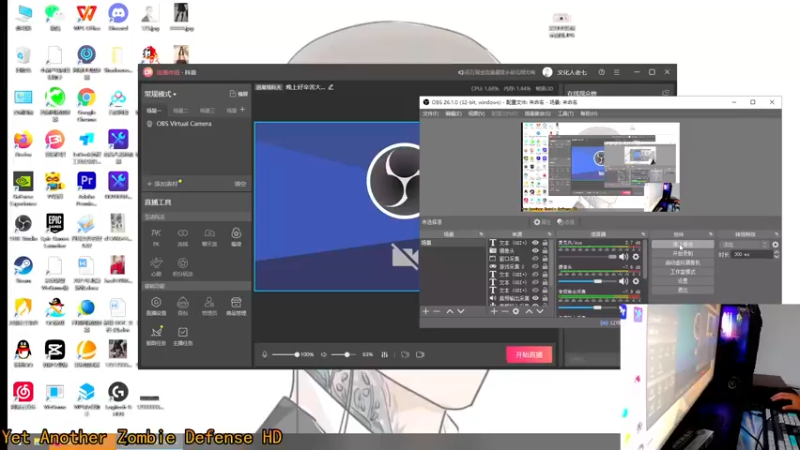
Task: Toggle speaker icon in Douyin bottom bar
Action: point(323,355)
